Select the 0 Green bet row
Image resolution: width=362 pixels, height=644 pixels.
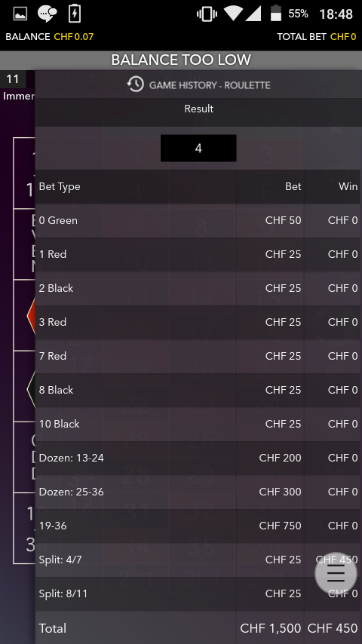pyautogui.click(x=198, y=220)
